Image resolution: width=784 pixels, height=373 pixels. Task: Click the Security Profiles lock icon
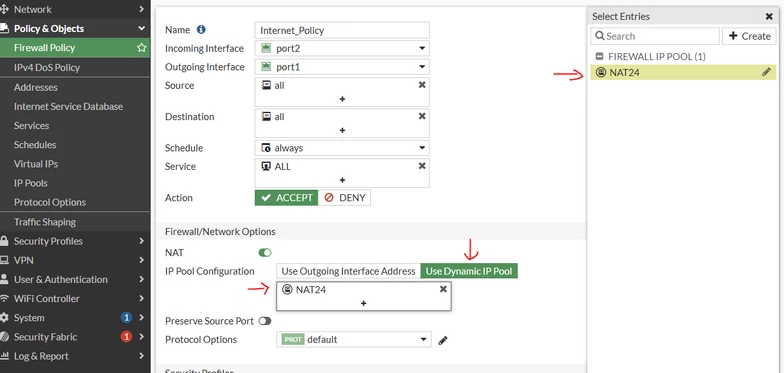coord(4,241)
